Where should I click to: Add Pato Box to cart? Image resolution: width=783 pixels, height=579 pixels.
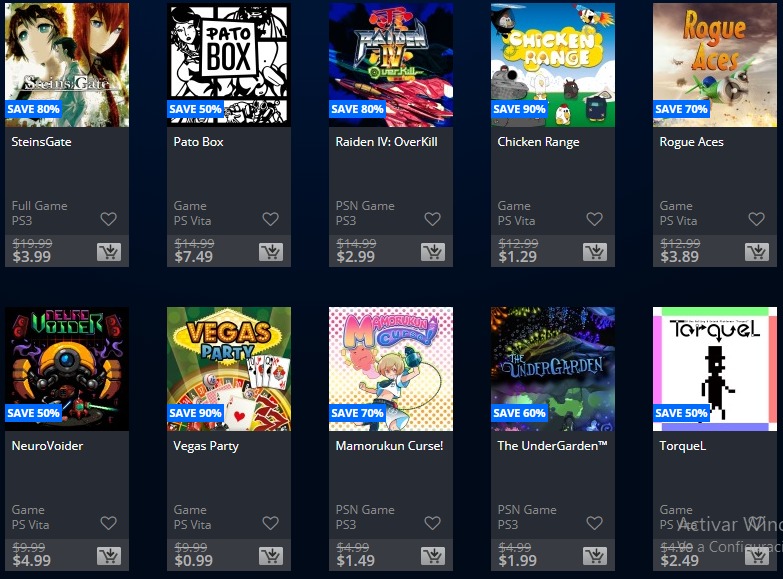point(271,252)
